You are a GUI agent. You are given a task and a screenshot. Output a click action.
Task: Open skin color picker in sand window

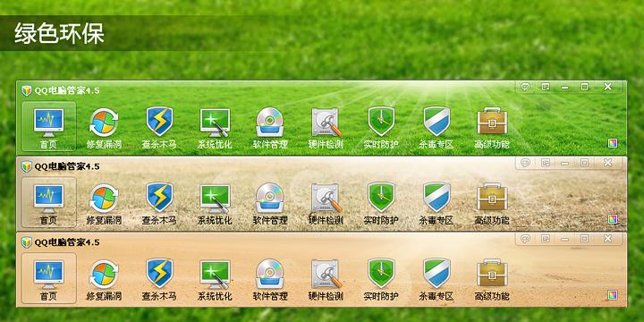613,295
